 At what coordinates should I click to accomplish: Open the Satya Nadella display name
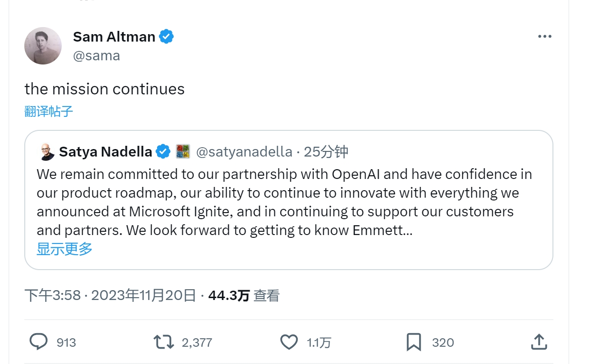[106, 151]
